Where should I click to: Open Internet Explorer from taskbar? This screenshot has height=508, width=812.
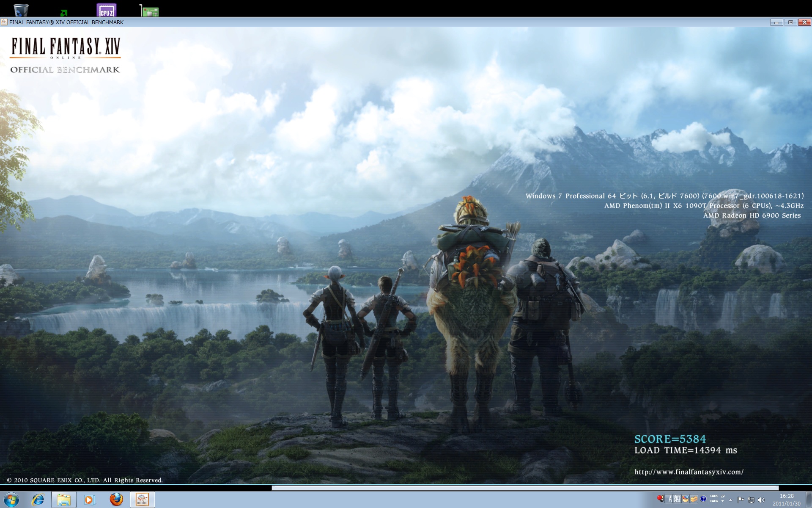[38, 500]
